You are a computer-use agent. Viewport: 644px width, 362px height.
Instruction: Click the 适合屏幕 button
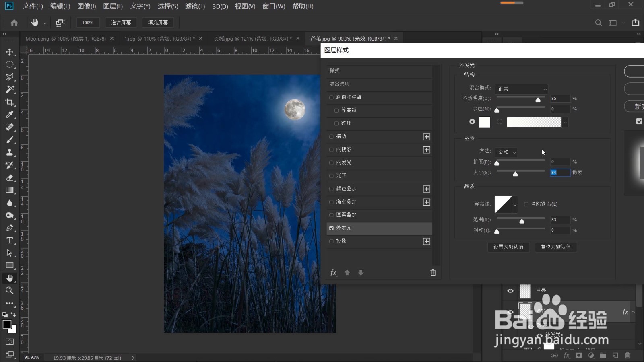[x=121, y=23]
